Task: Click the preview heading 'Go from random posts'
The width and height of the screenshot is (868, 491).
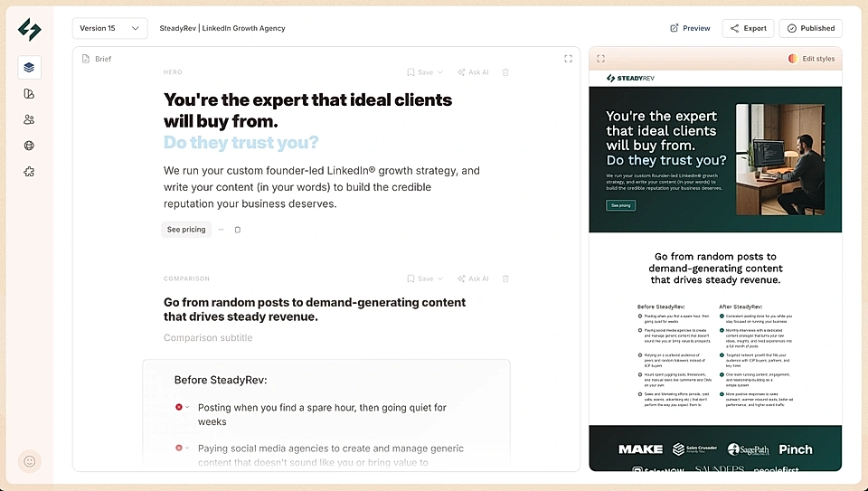Action: [x=715, y=269]
